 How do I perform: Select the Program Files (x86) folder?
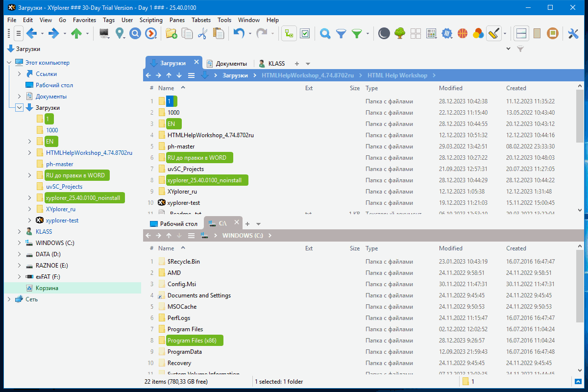(195, 341)
